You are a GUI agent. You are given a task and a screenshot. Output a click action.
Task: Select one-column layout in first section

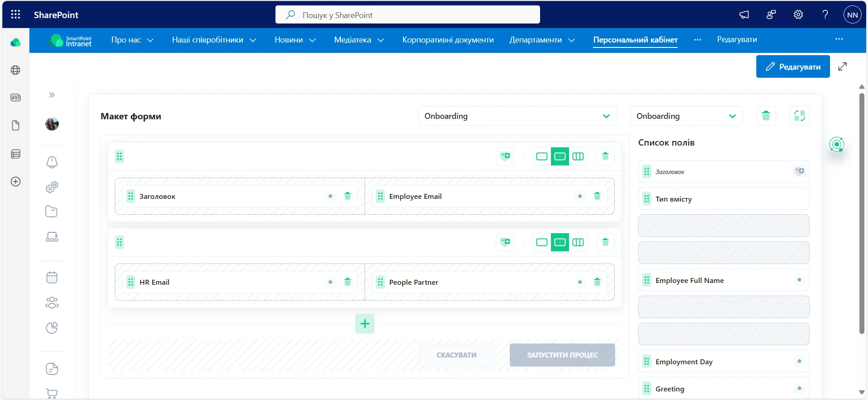tap(541, 156)
